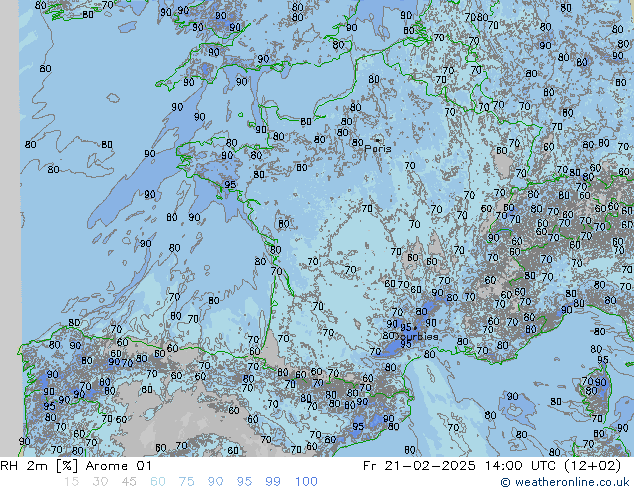Select the 100 legend value
Screen dimensions: 634x490
tap(305, 482)
